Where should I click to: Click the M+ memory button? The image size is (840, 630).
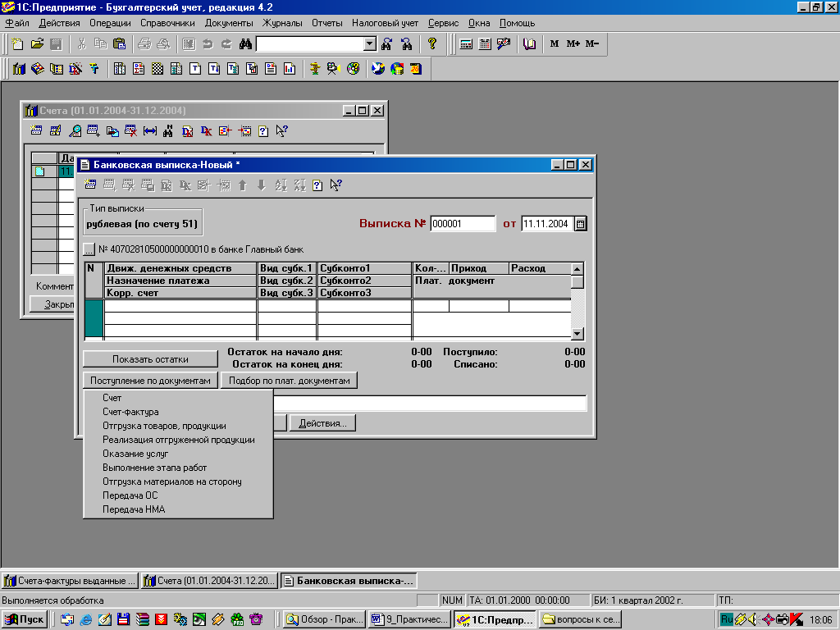point(573,44)
